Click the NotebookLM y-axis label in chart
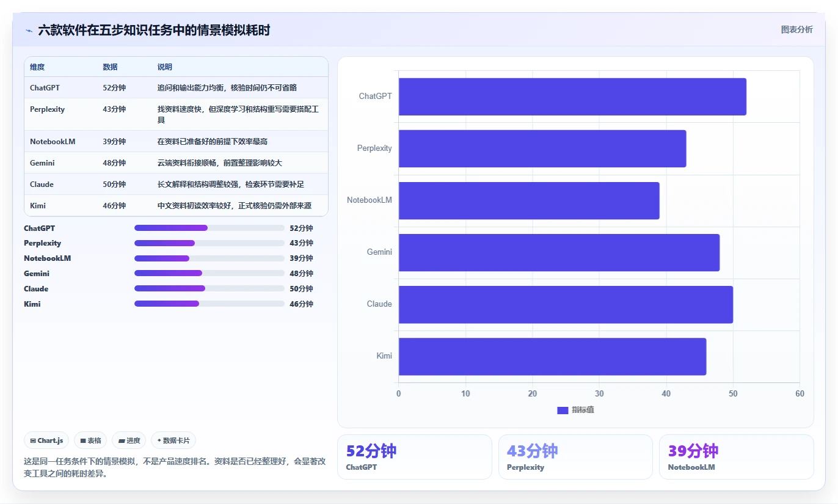 click(x=370, y=200)
